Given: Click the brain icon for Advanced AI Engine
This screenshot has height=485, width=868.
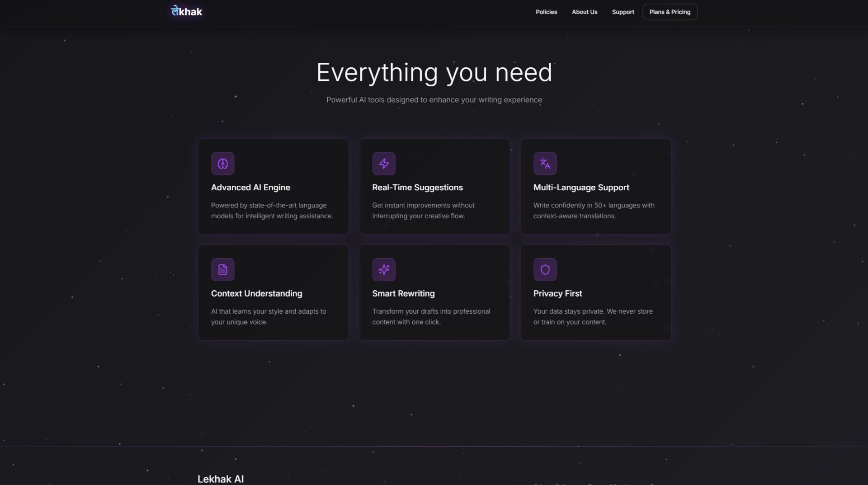Looking at the screenshot, I should [x=222, y=164].
